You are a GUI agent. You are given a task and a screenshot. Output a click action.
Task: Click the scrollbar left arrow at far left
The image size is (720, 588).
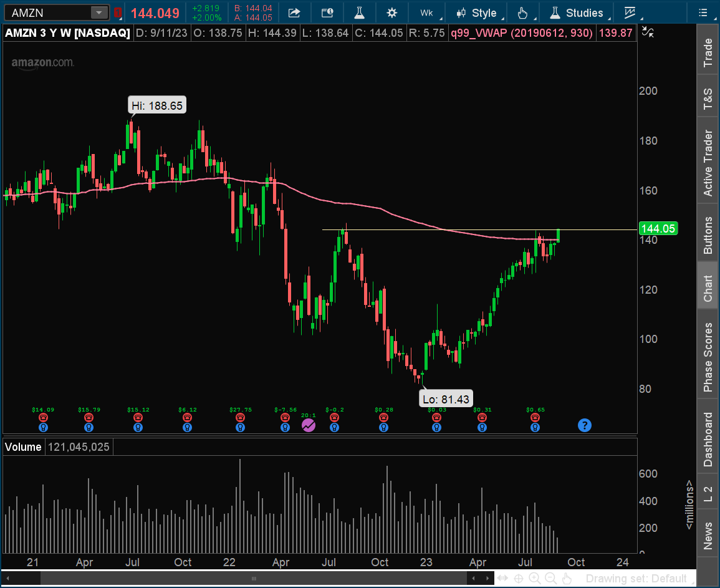tap(7, 579)
